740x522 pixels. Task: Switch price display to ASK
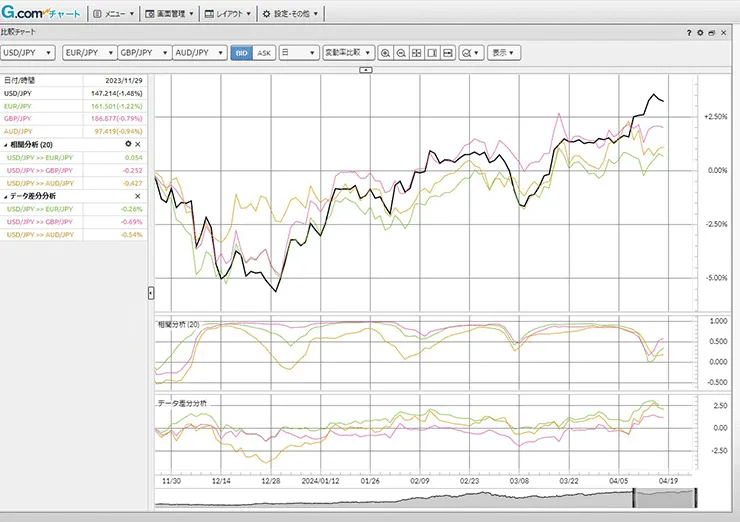click(263, 53)
